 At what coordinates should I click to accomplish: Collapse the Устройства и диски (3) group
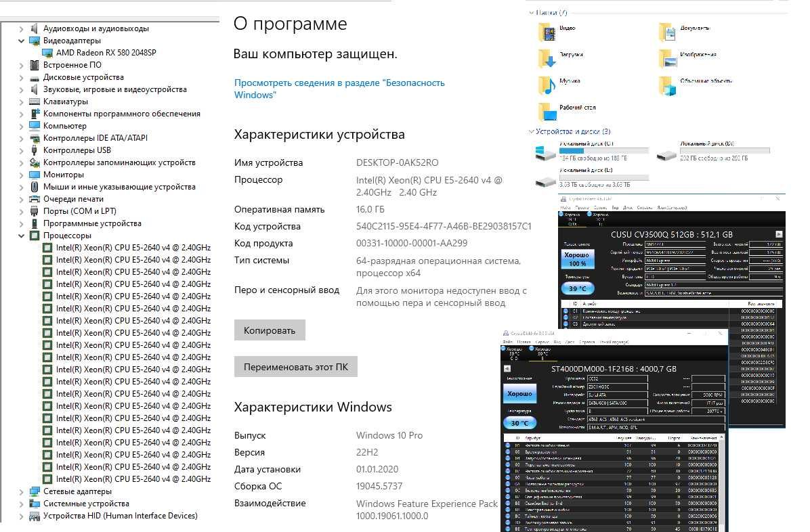click(531, 132)
